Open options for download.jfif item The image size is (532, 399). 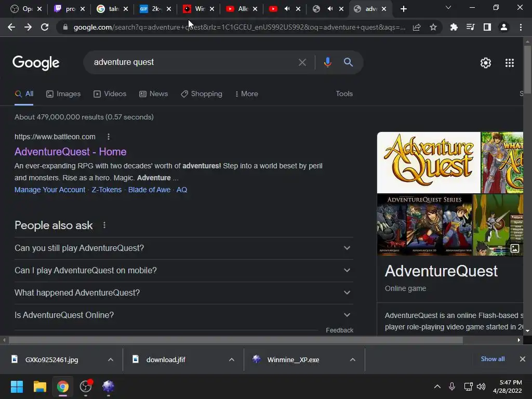[232, 360]
